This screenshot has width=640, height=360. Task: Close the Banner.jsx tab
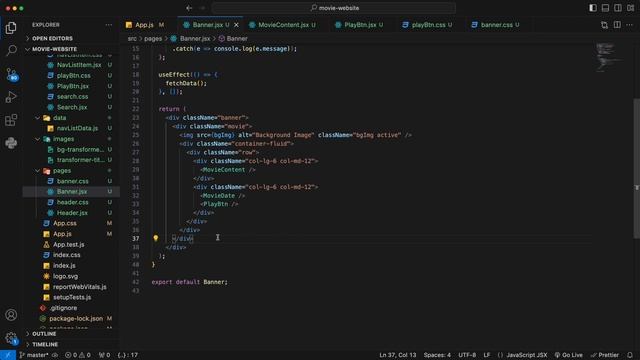[236, 25]
